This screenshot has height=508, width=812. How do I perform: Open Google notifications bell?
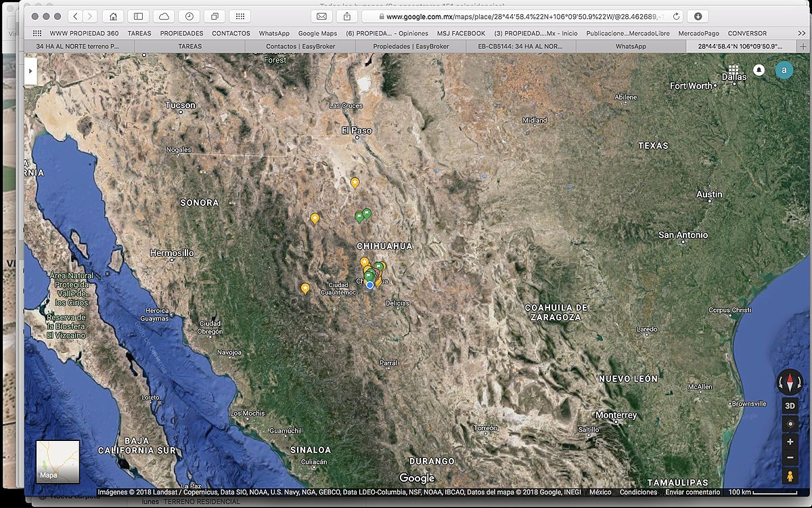(759, 70)
